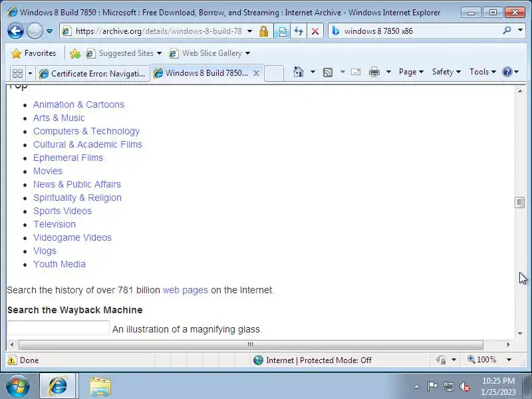532x399 pixels.
Task: Open Arts & Music link
Action: (59, 118)
